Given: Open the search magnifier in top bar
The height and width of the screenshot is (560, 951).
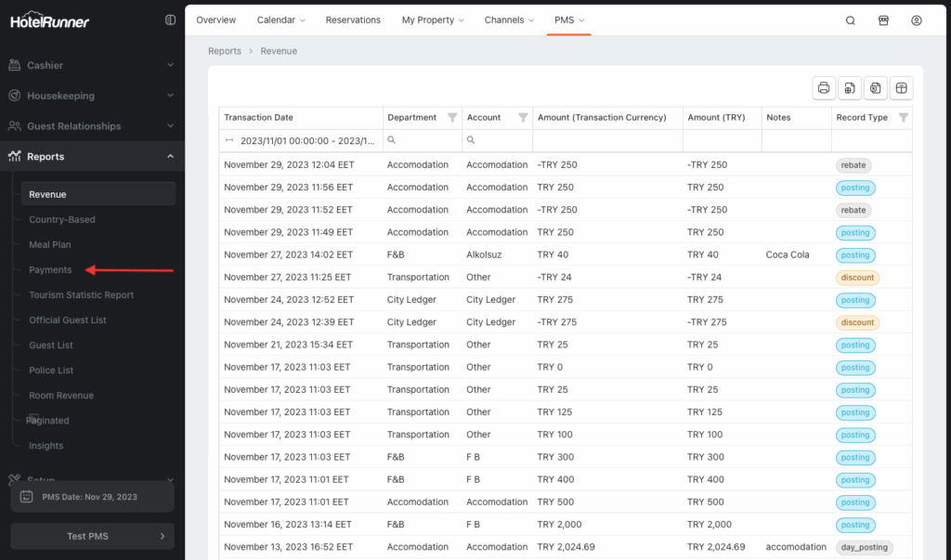Looking at the screenshot, I should pyautogui.click(x=851, y=20).
